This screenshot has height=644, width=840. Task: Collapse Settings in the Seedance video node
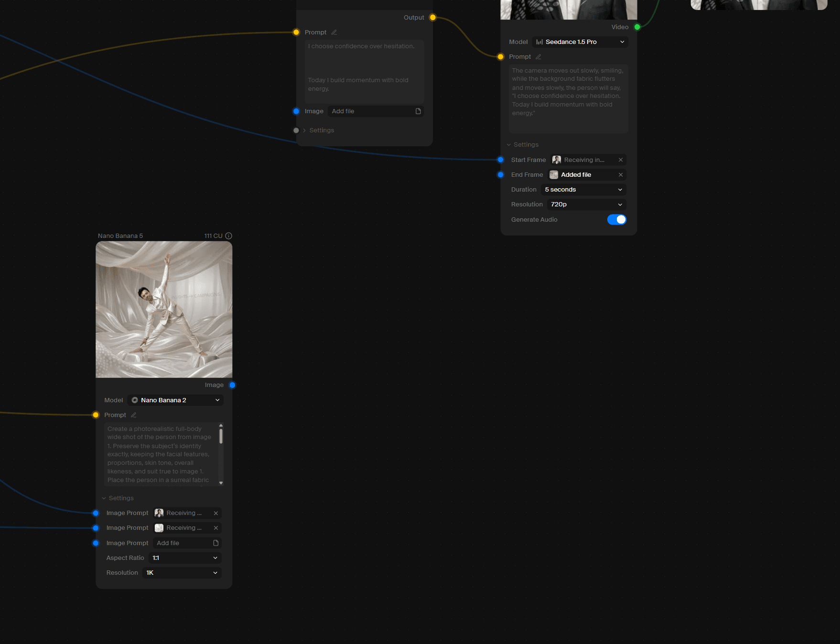522,145
